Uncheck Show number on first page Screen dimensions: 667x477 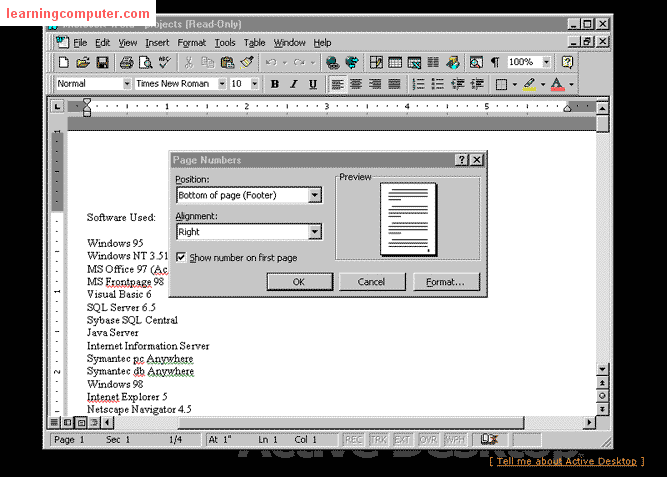click(x=181, y=257)
